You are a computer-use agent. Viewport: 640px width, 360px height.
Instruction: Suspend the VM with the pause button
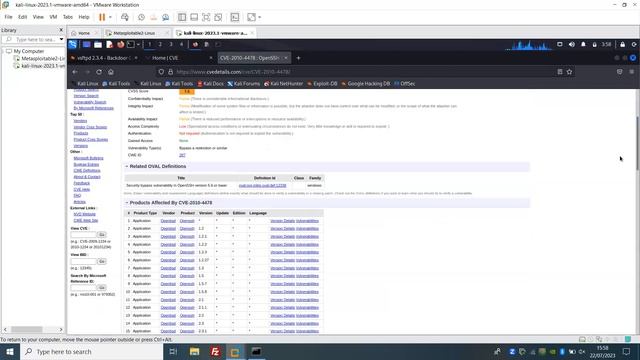[x=102, y=17]
